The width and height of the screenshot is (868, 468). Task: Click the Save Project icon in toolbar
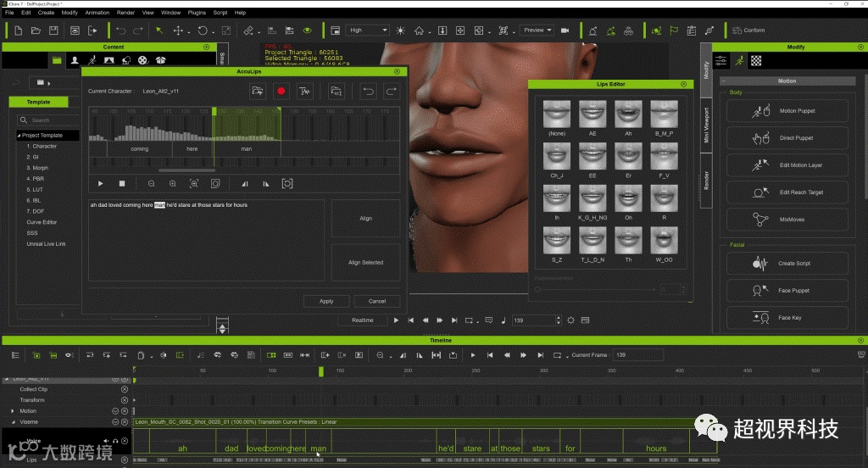point(53,31)
